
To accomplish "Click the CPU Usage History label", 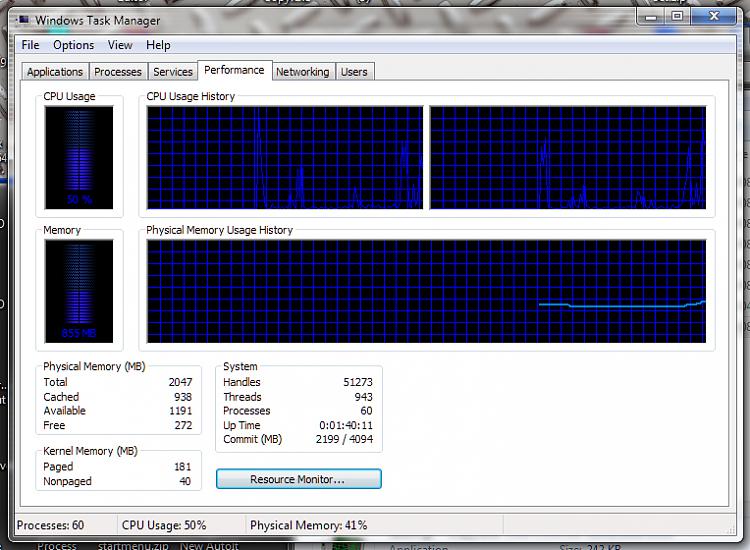I will click(190, 96).
